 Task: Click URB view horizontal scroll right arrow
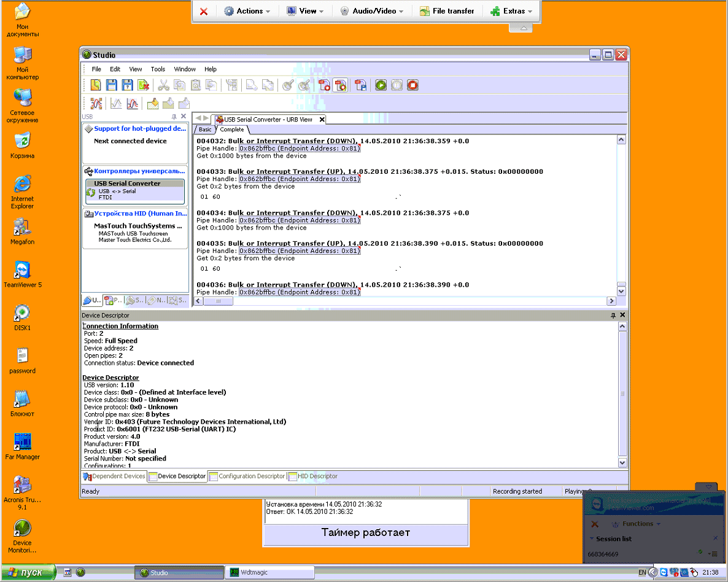(611, 301)
